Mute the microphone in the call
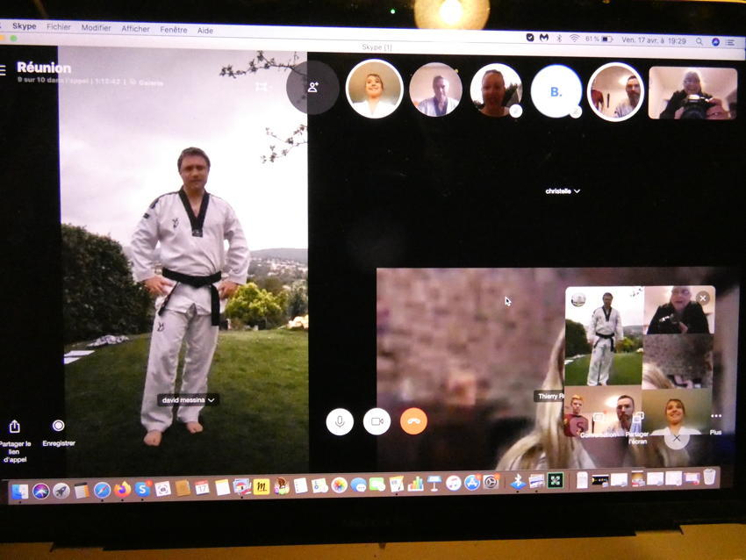The height and width of the screenshot is (560, 746). (x=340, y=421)
